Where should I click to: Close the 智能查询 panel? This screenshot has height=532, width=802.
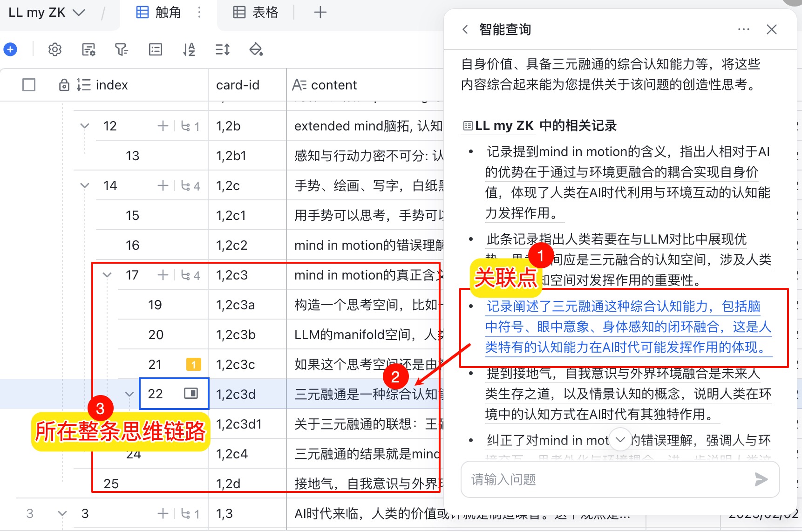pyautogui.click(x=772, y=29)
